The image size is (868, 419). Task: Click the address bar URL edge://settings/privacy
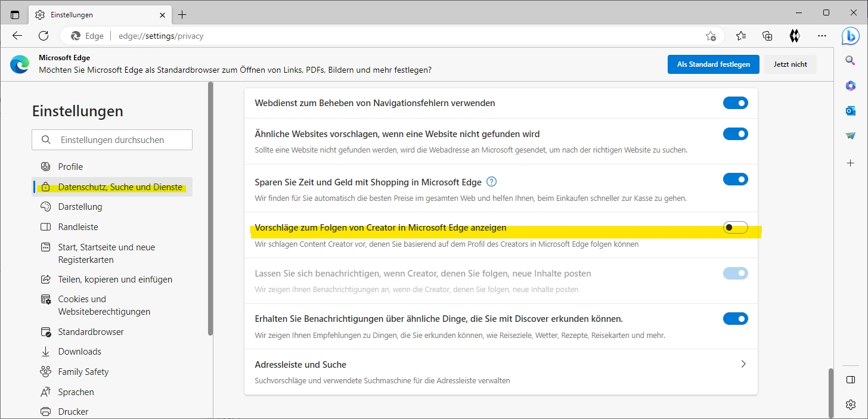[x=161, y=36]
